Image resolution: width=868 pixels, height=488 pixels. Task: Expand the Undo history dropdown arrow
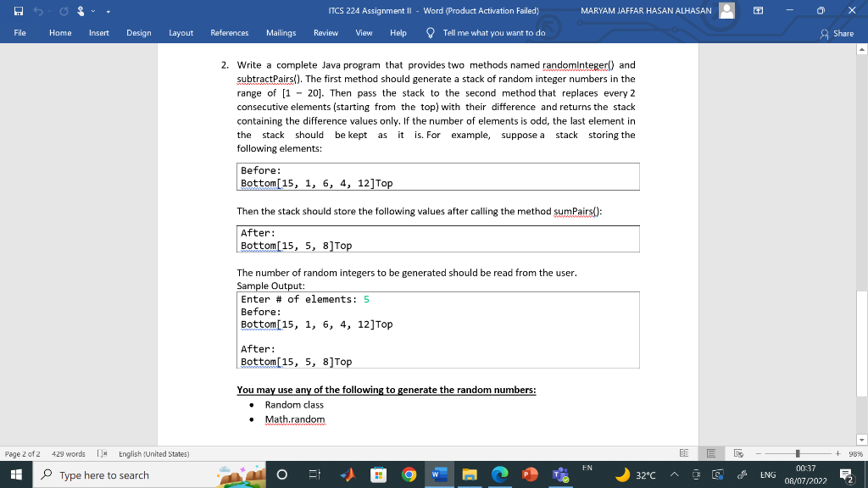click(49, 11)
